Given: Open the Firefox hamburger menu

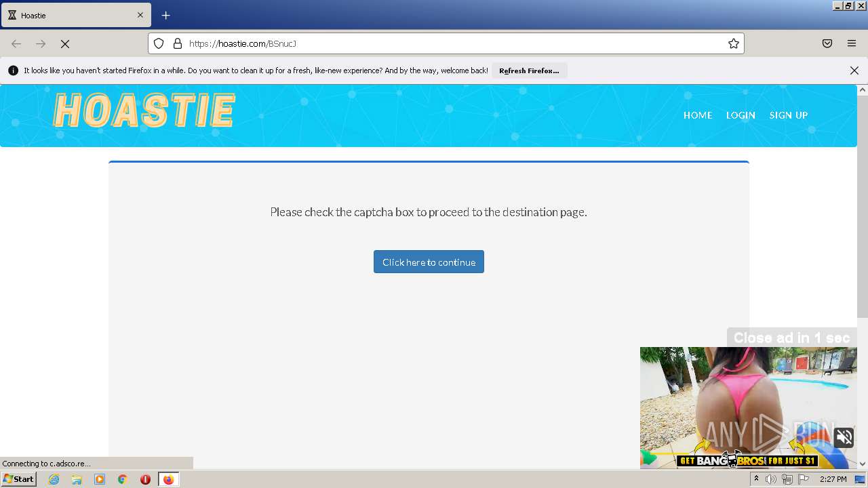Looking at the screenshot, I should click(x=852, y=43).
